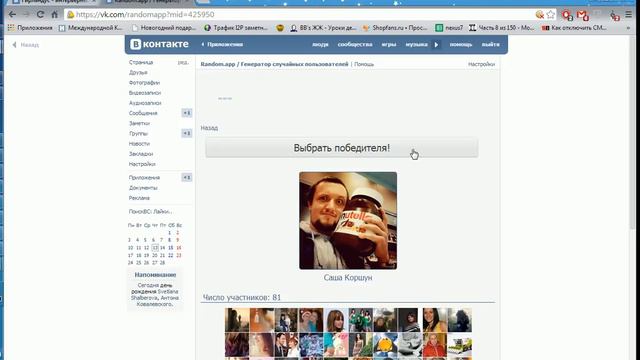640x360 pixels.
Task: Open Видеозаписи in left sidebar
Action: coord(145,93)
